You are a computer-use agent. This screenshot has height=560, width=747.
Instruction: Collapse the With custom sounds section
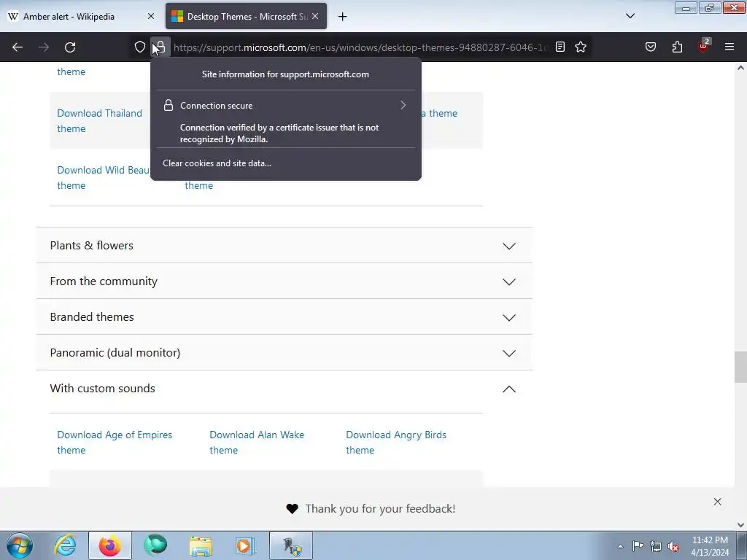(x=284, y=388)
